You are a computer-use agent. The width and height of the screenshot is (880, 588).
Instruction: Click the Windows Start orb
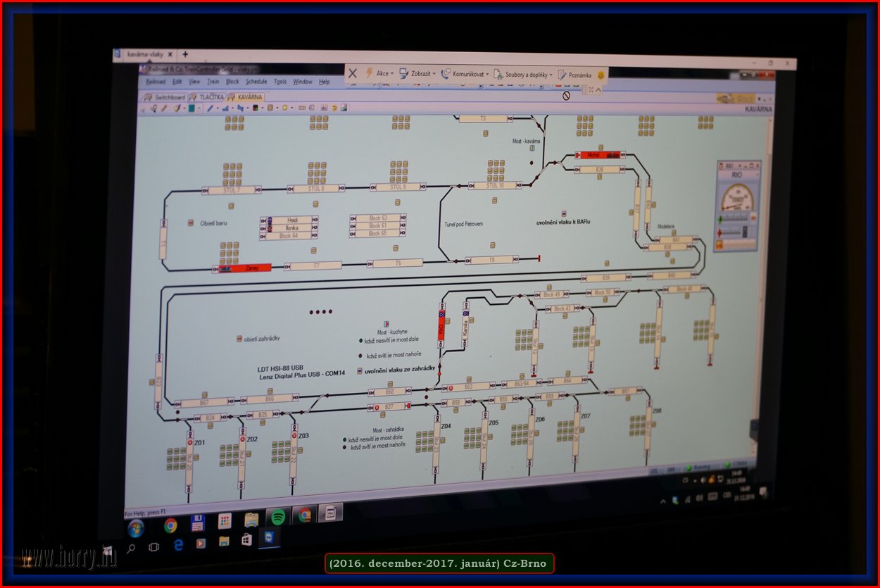click(136, 528)
